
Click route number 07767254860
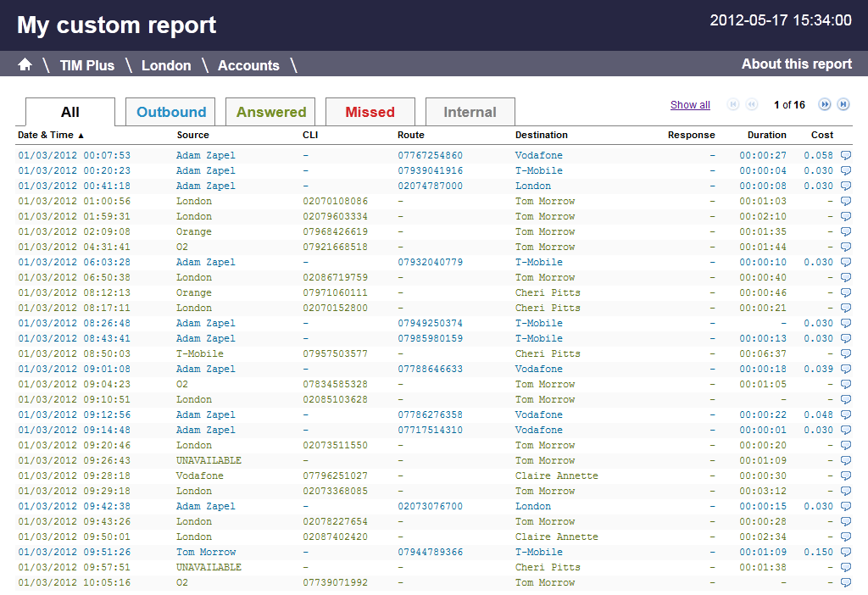tap(430, 155)
